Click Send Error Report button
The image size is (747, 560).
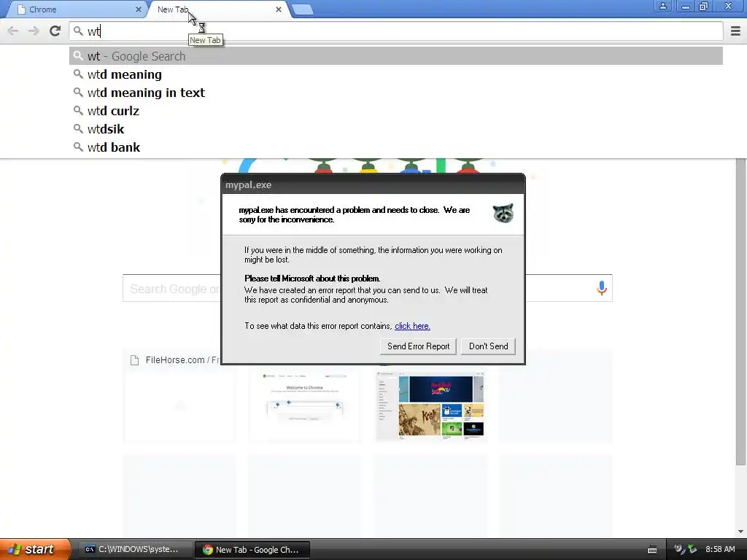tap(418, 346)
